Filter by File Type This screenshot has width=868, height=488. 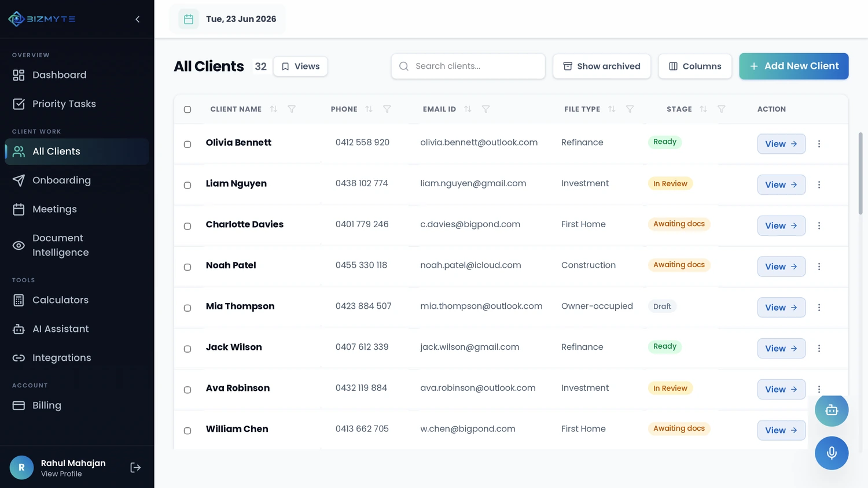tap(630, 109)
